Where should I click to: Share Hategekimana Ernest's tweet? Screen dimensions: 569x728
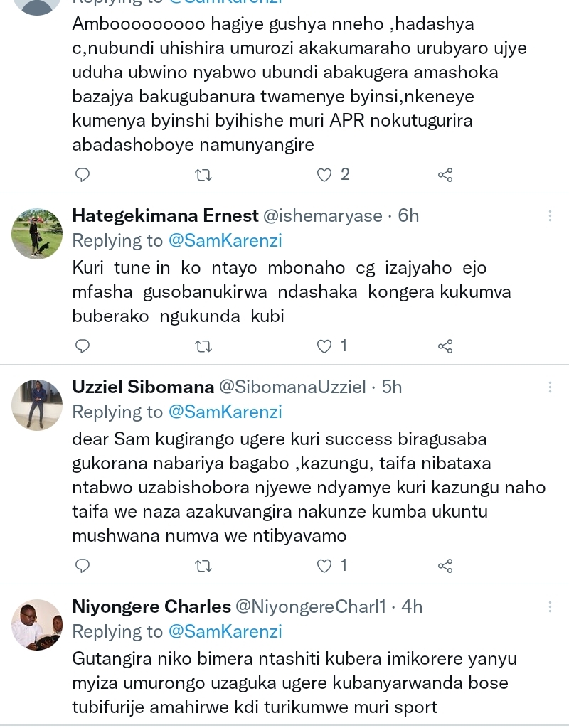click(445, 346)
